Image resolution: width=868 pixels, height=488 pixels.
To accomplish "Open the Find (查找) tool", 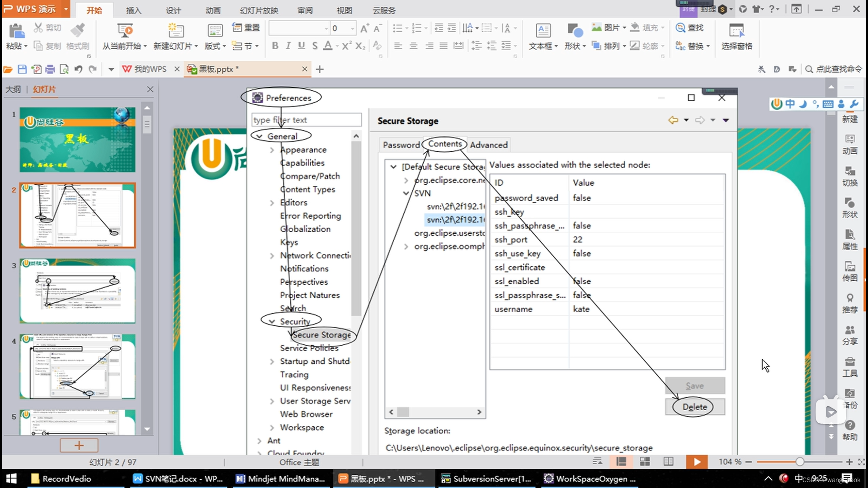I will [x=689, y=28].
